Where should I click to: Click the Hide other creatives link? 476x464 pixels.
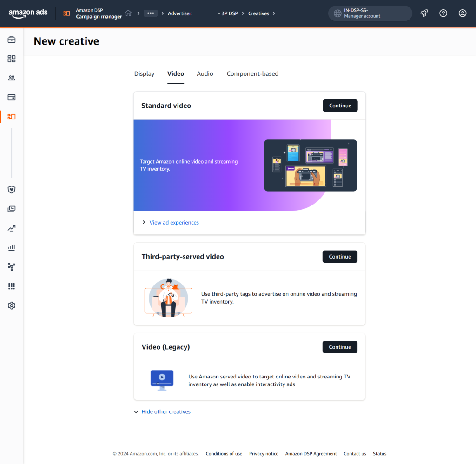pyautogui.click(x=166, y=412)
